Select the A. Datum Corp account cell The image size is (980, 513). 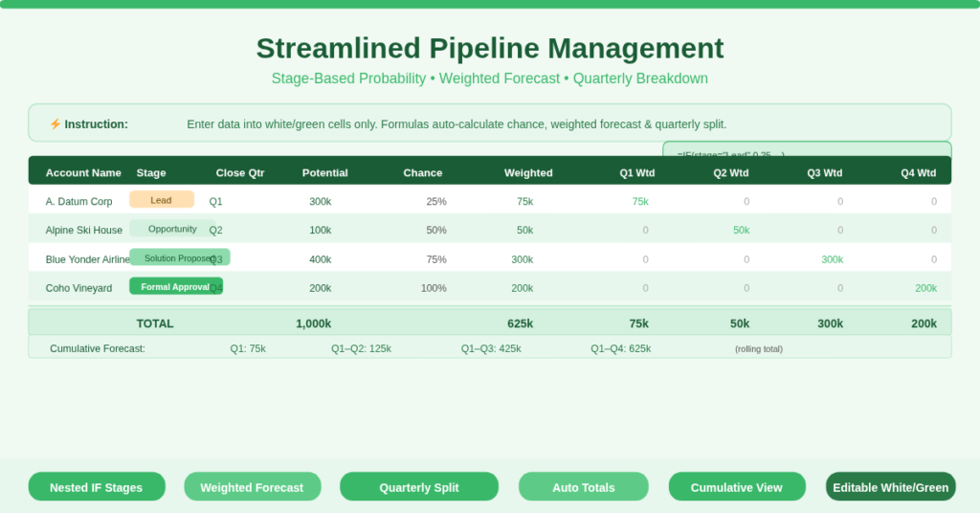tap(78, 202)
